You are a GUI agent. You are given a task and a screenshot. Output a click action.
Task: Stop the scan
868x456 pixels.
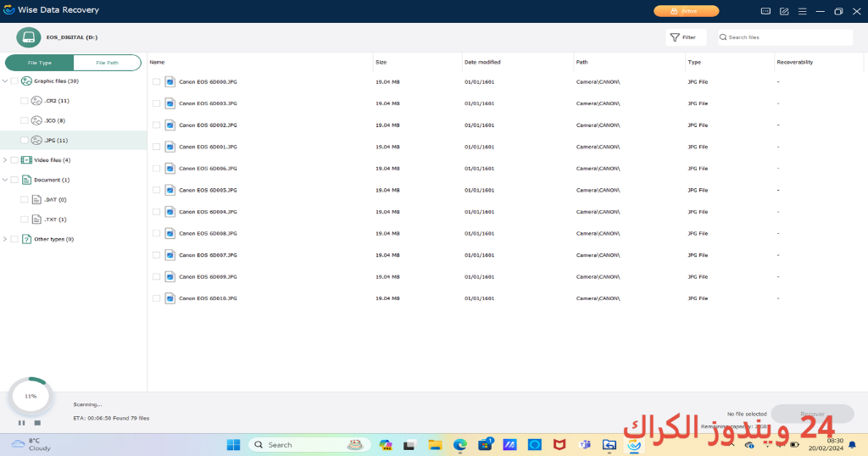[x=37, y=423]
